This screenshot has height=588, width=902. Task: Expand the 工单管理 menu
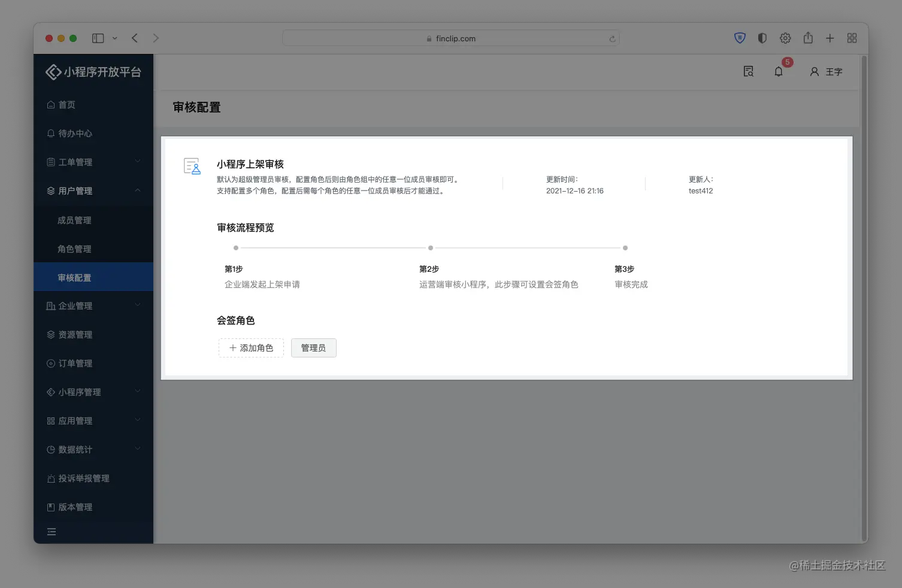coord(93,162)
